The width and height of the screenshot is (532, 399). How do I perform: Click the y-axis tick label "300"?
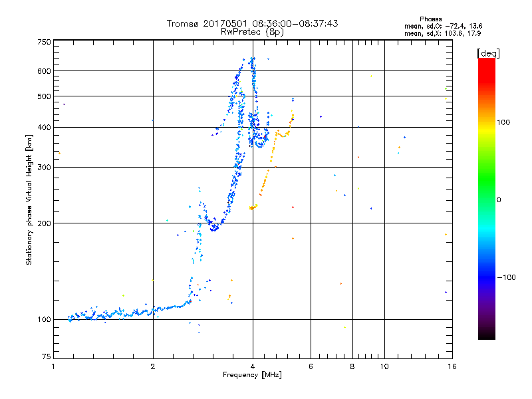[44, 167]
